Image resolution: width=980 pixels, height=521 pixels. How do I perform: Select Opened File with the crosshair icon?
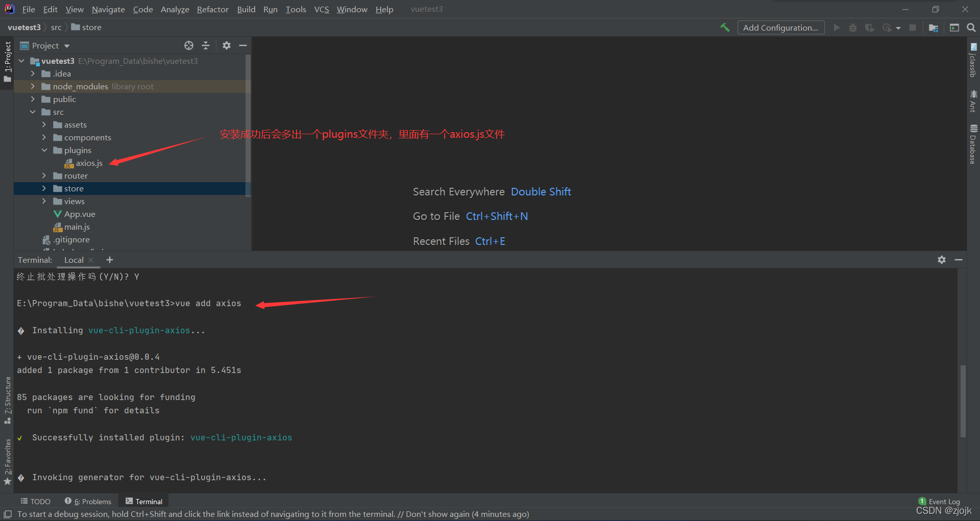[x=188, y=45]
